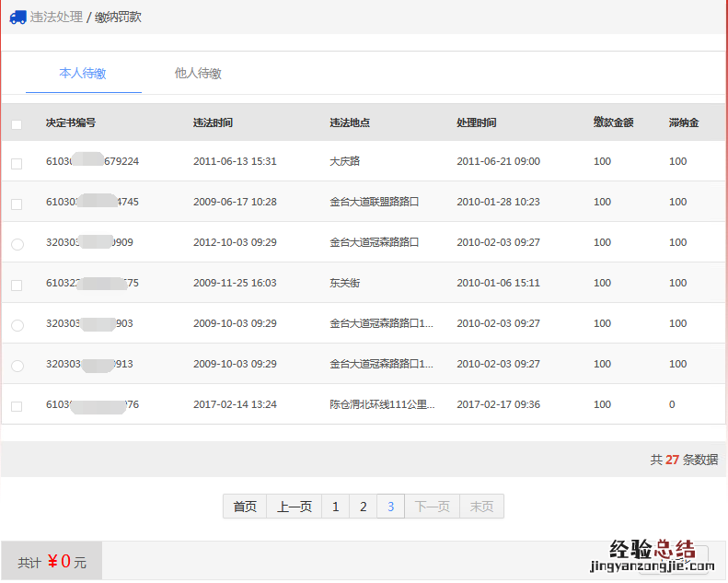Check the row for 大庆路 violation

[x=17, y=163]
